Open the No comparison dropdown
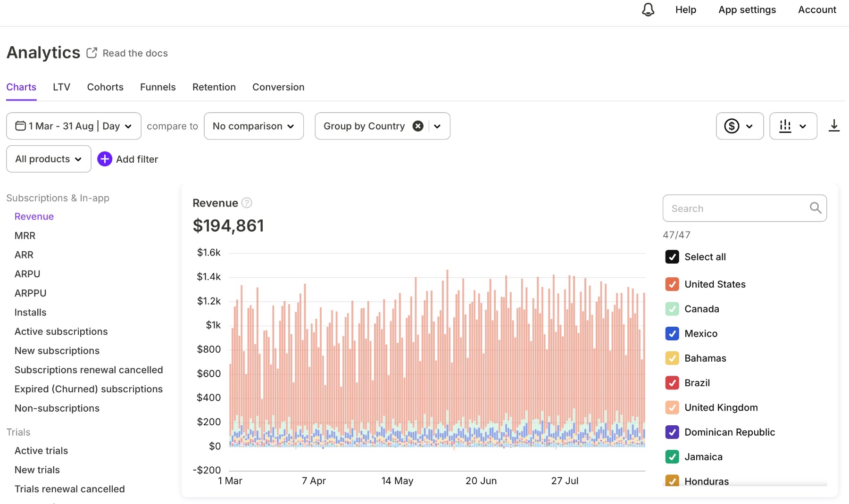This screenshot has height=504, width=849. (x=254, y=126)
